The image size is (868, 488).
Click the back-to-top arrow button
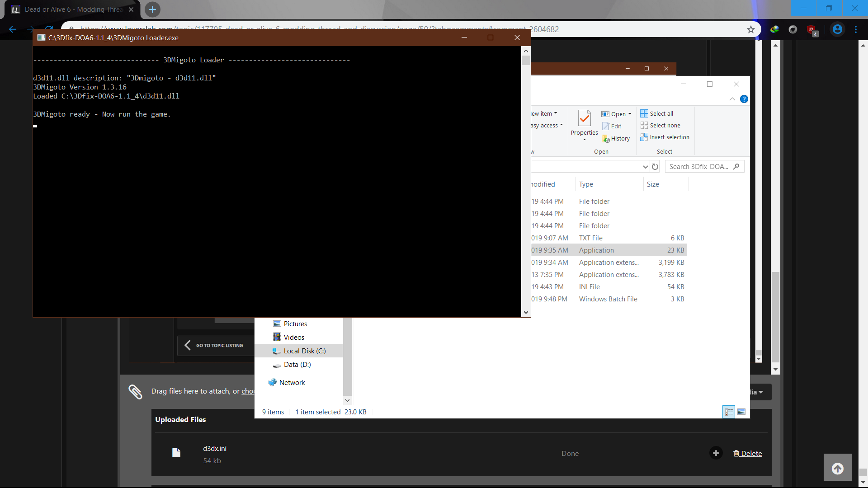coord(838,469)
